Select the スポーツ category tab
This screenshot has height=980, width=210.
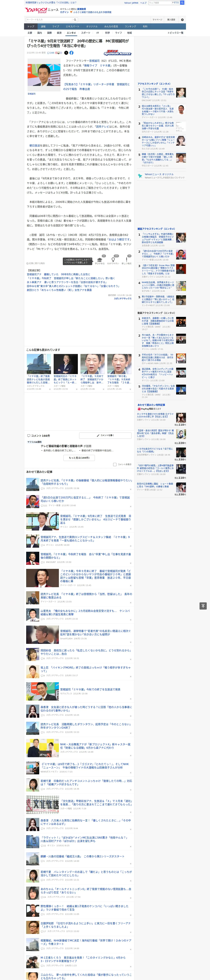[x=86, y=33]
